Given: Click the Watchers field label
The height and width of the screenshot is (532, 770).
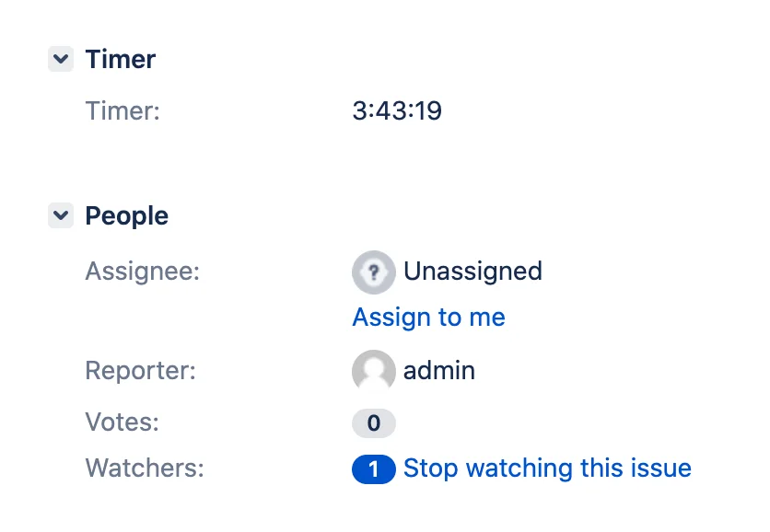Looking at the screenshot, I should [145, 468].
